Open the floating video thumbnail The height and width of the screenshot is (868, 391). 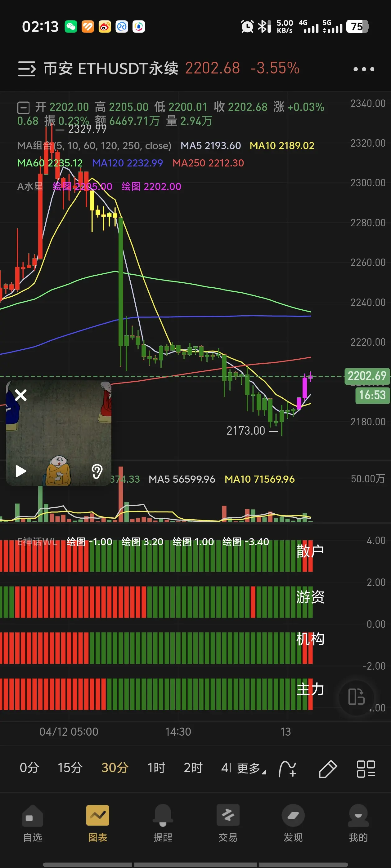coord(59,433)
